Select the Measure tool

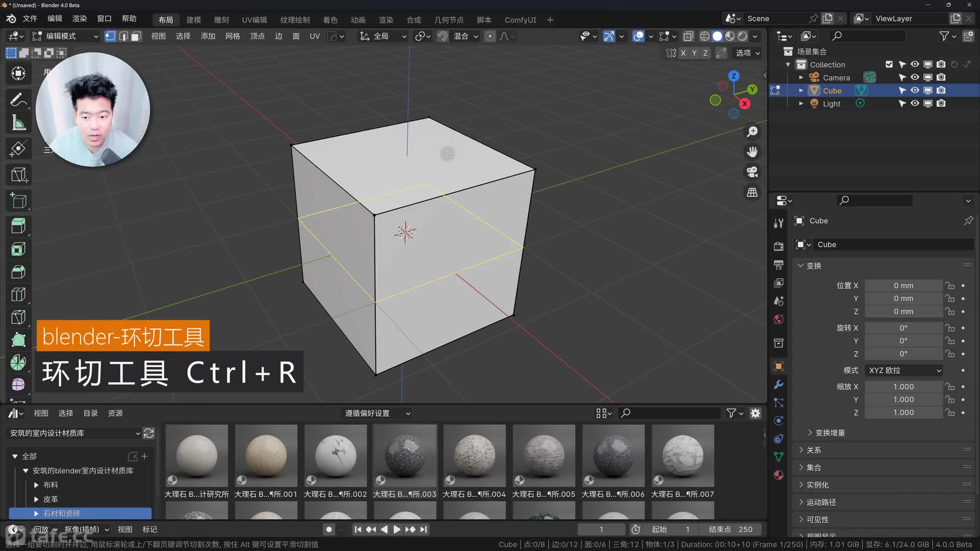(18, 123)
